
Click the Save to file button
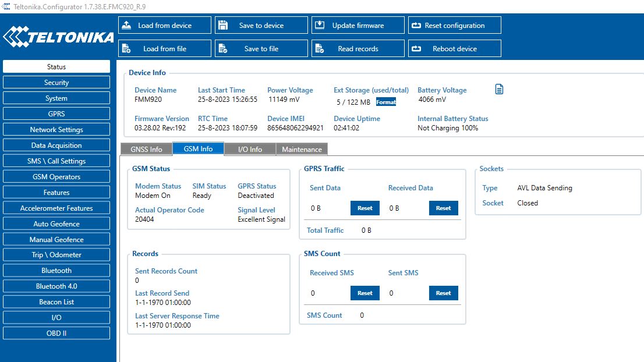tap(261, 48)
